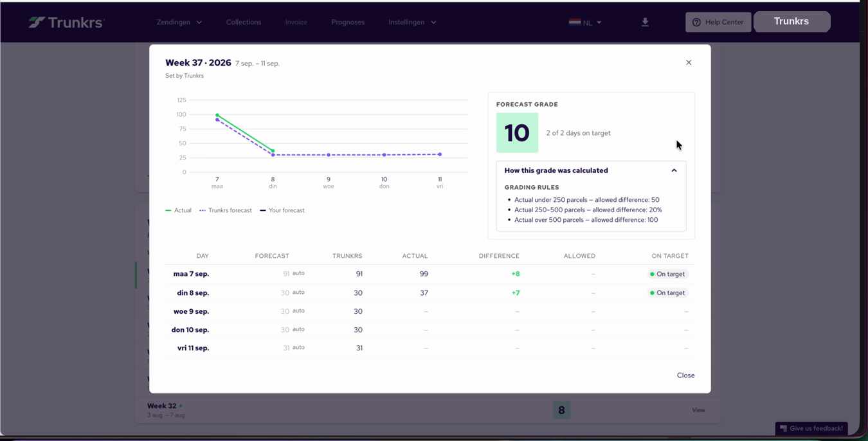Click the 'maa 7 sep.' day label
This screenshot has height=441, width=868.
(x=191, y=274)
